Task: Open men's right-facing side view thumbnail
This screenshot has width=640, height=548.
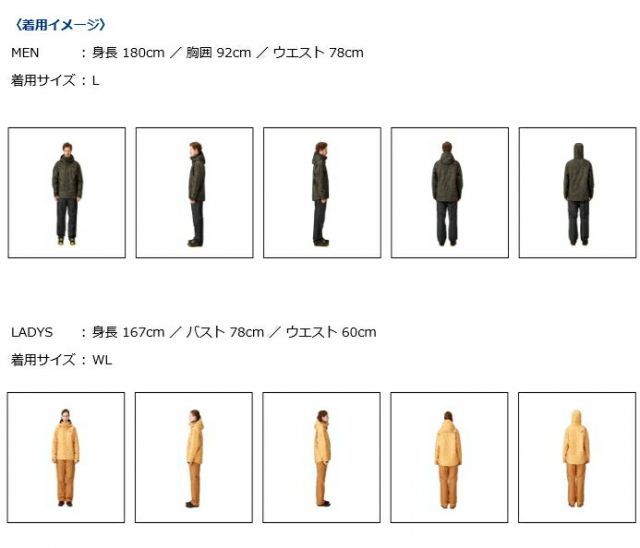Action: [322, 193]
